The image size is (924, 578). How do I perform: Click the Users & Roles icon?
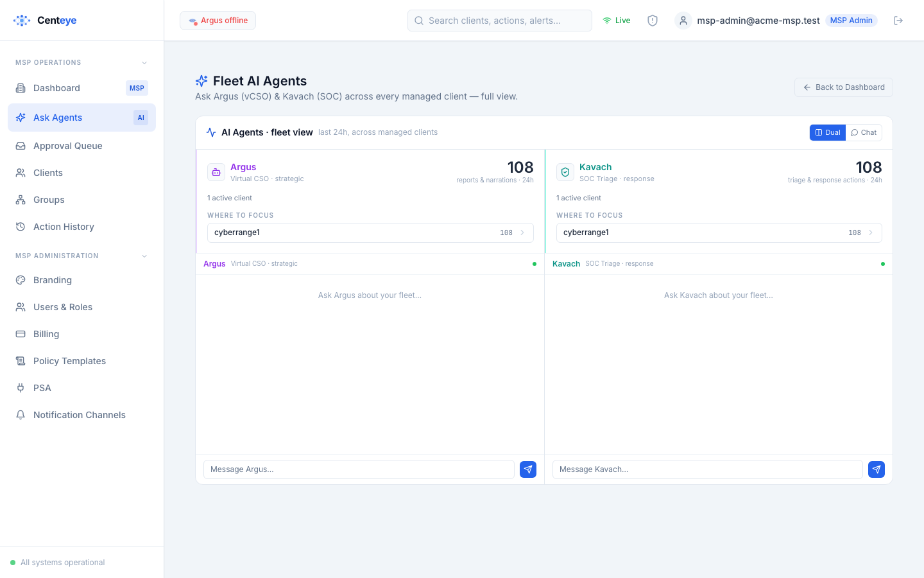coord(21,307)
